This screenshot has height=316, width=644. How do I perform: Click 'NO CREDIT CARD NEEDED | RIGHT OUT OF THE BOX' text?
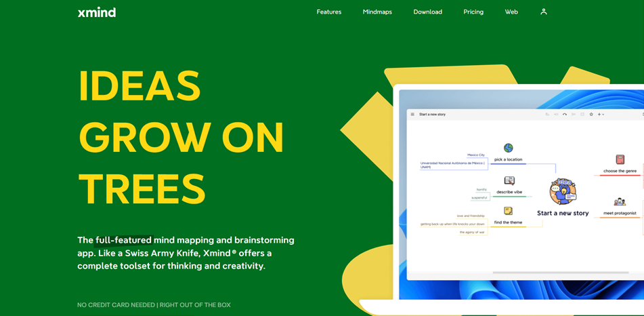pos(154,305)
